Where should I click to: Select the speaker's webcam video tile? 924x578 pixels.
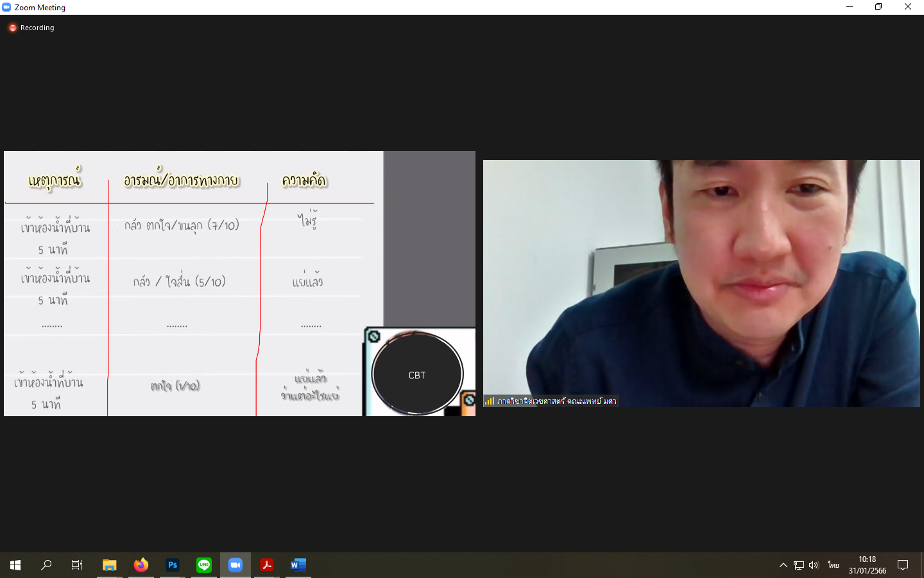coord(701,283)
